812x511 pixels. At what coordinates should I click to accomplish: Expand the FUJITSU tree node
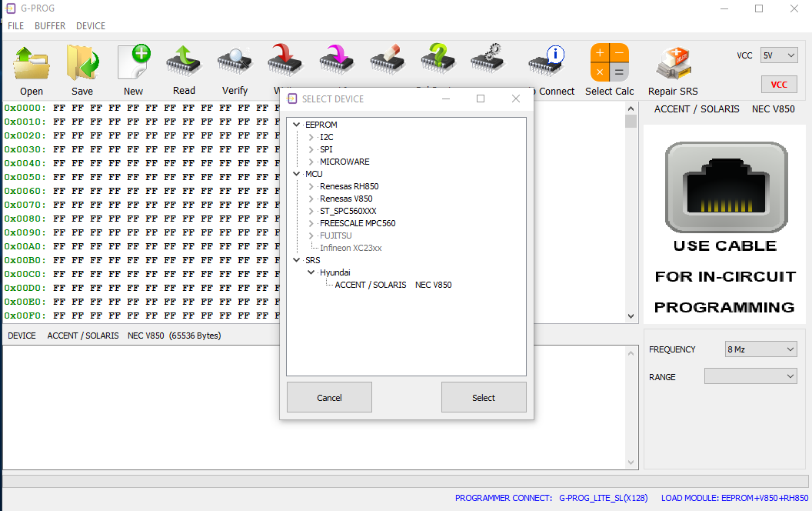[x=311, y=235]
